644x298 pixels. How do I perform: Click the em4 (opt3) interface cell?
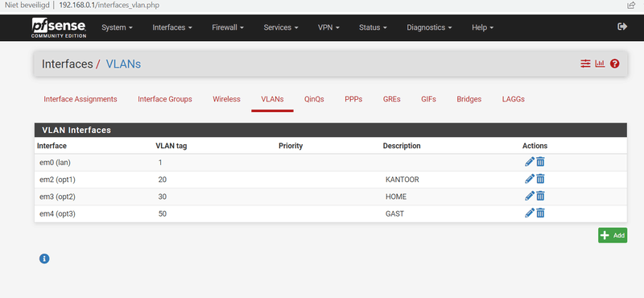(x=57, y=213)
